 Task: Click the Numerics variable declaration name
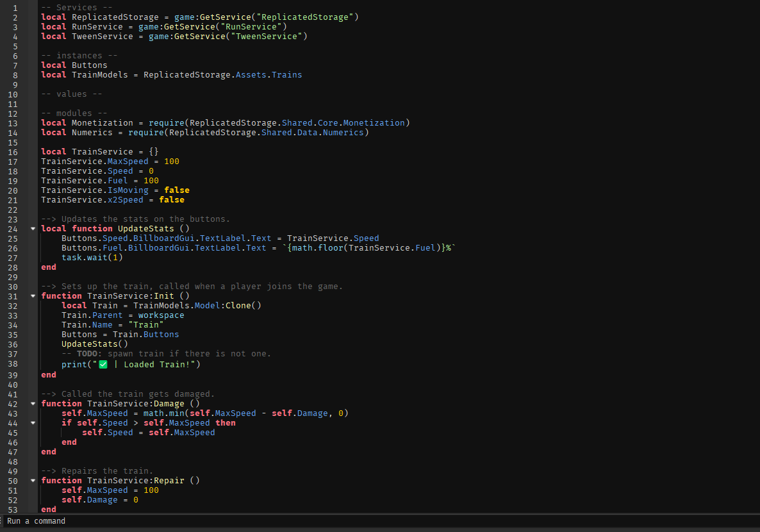coord(92,133)
